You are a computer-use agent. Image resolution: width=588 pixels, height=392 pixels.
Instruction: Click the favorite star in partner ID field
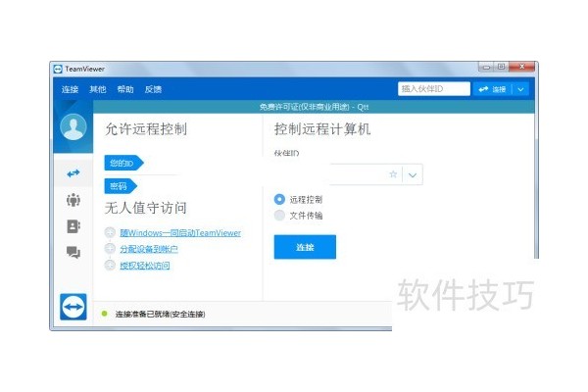point(393,174)
